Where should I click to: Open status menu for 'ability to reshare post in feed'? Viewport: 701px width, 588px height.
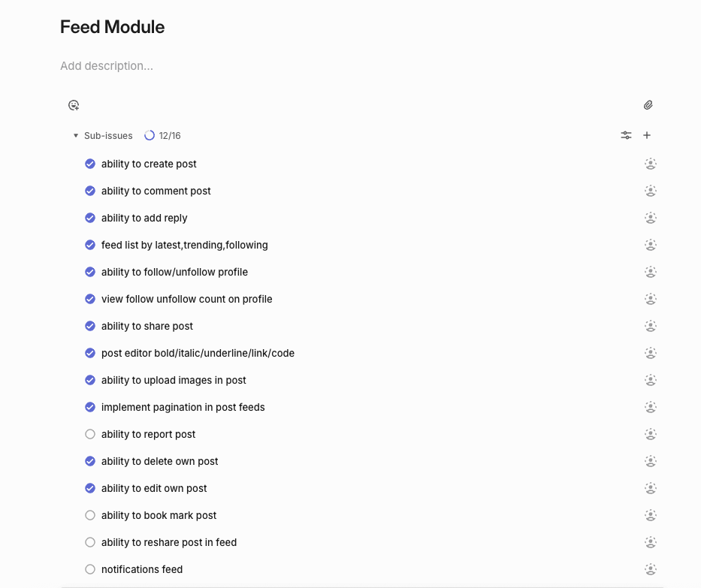click(90, 542)
